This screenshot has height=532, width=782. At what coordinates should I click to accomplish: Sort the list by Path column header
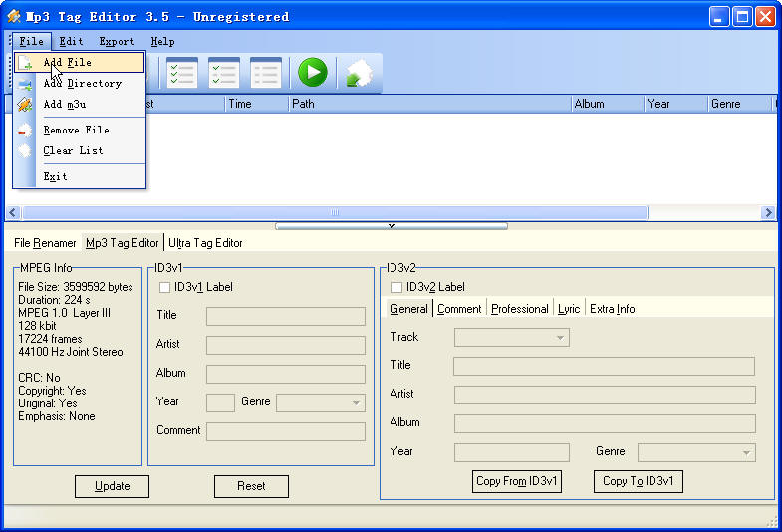coord(429,104)
